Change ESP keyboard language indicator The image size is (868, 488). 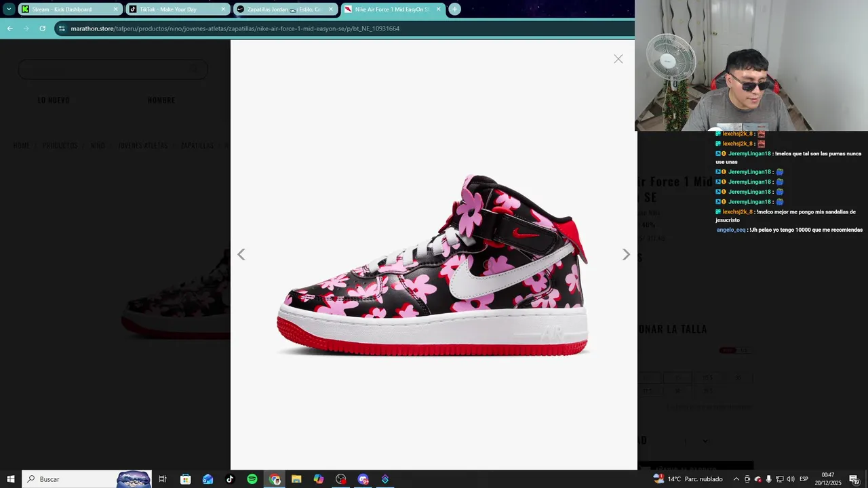(804, 479)
